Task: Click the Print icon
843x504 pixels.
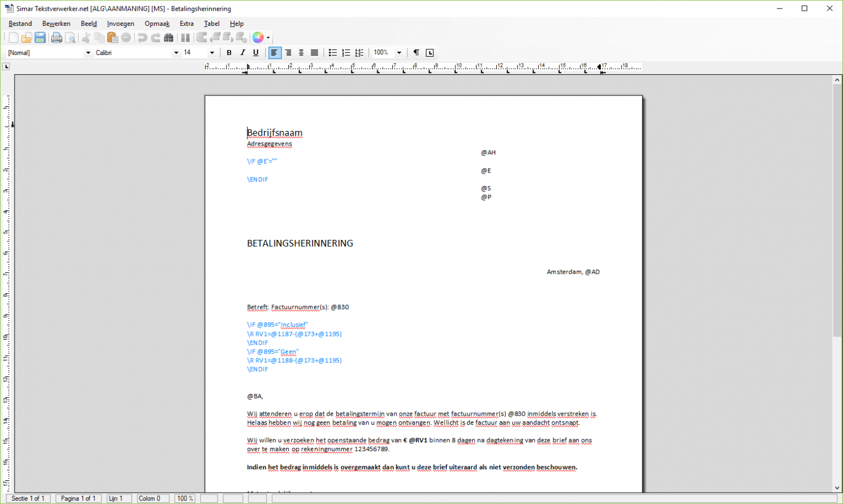Action: (x=56, y=38)
